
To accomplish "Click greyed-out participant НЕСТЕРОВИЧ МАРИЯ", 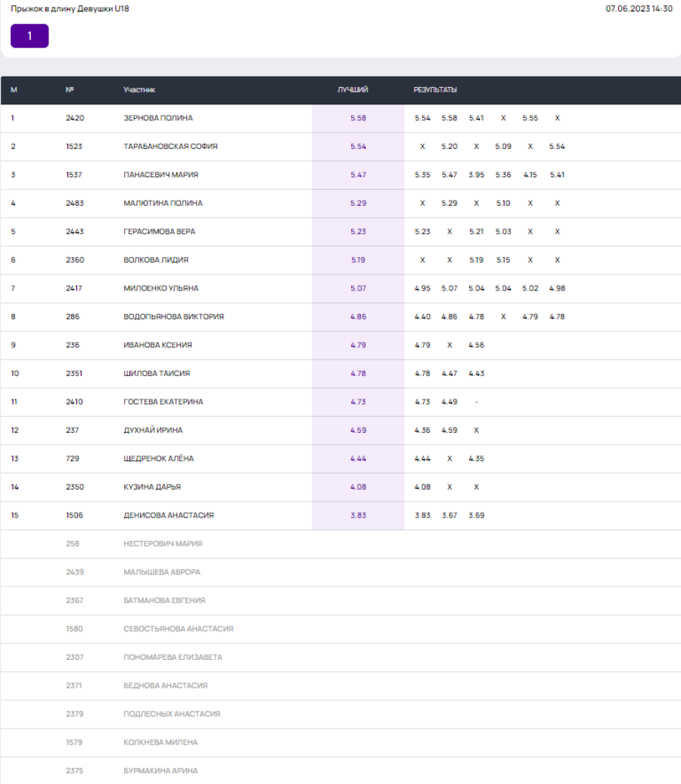I will (x=163, y=543).
